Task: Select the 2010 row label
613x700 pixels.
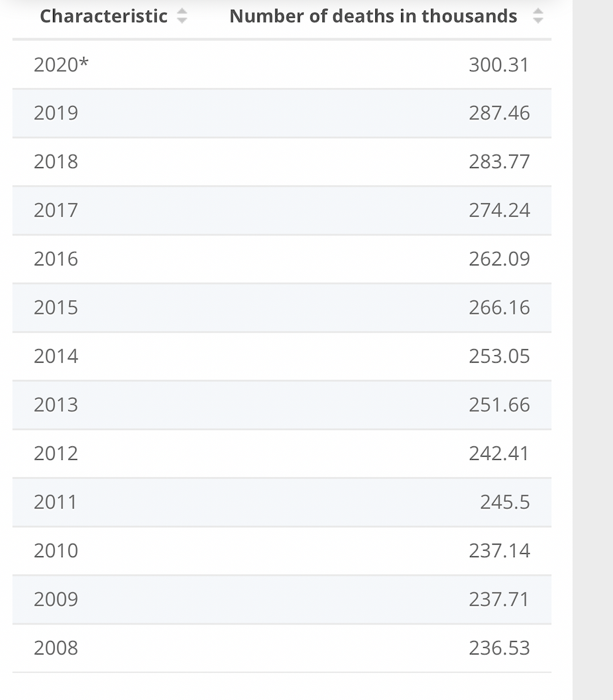Action: pyautogui.click(x=56, y=550)
